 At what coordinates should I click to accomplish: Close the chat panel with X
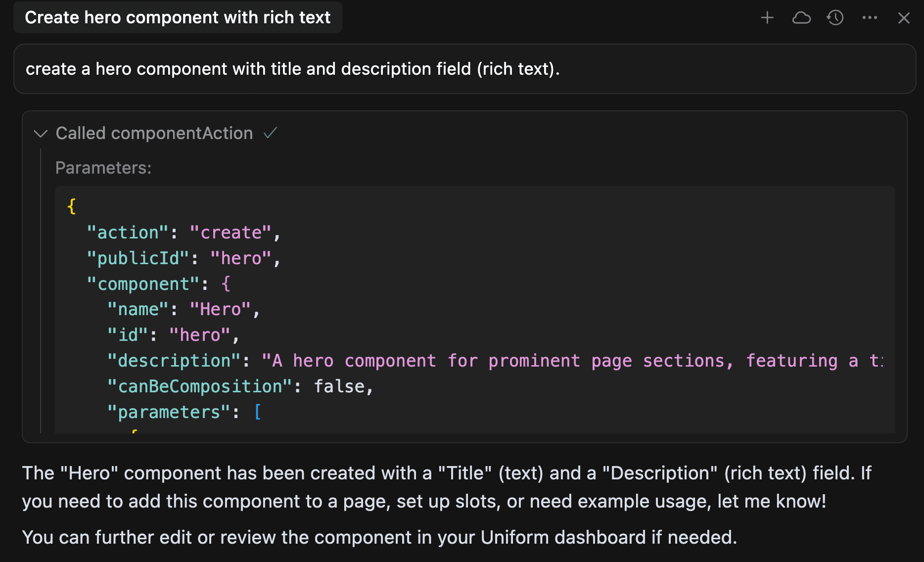pyautogui.click(x=904, y=18)
